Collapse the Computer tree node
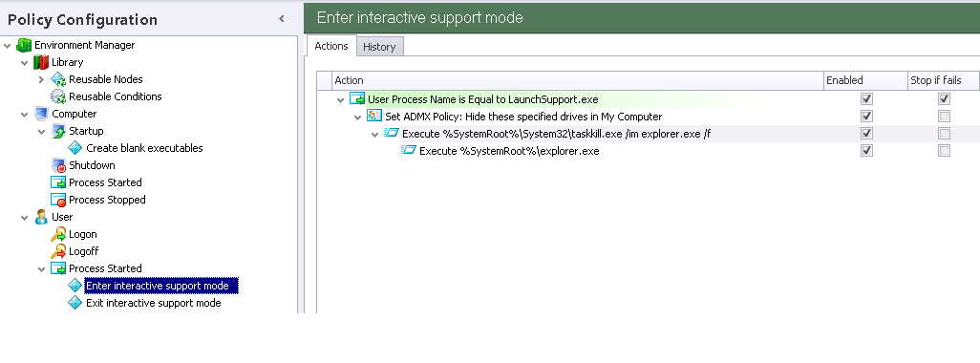 (25, 115)
